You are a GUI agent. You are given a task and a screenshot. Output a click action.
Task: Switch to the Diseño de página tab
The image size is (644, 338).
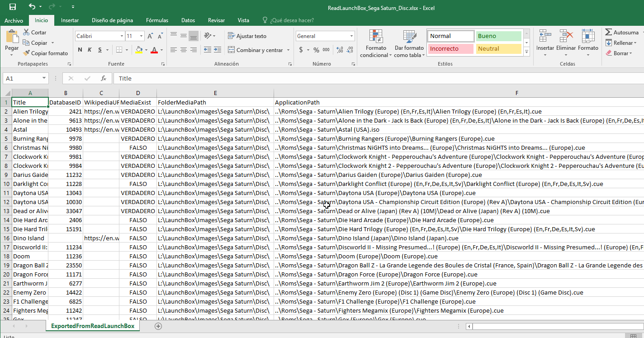click(x=112, y=20)
